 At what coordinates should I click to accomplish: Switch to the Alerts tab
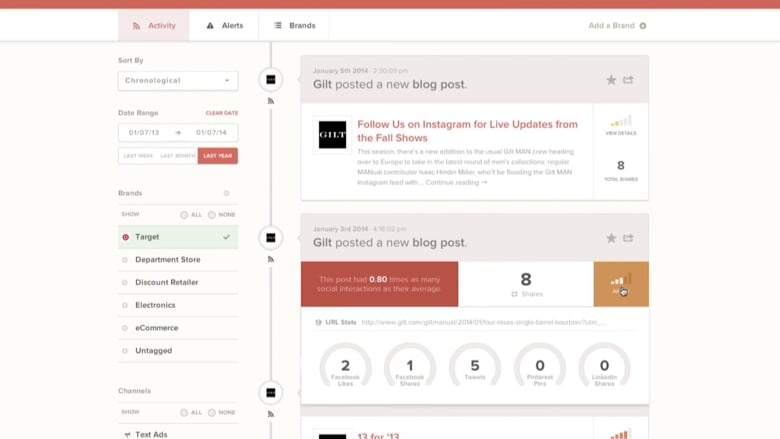224,26
